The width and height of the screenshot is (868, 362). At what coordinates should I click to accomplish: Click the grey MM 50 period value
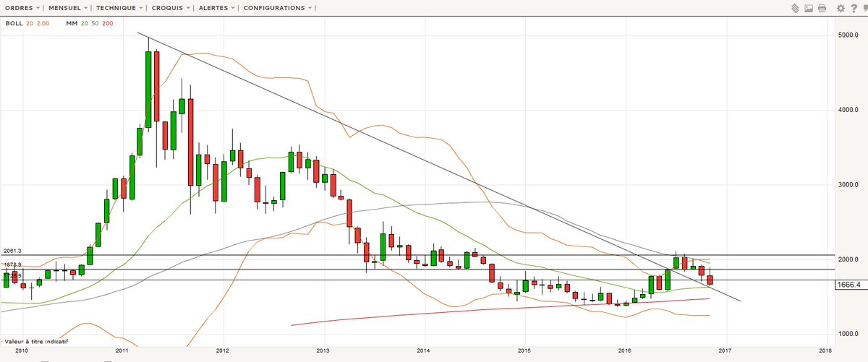point(96,23)
